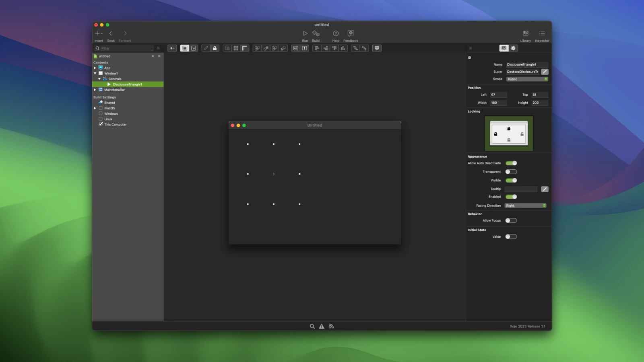The height and width of the screenshot is (362, 644).
Task: Click the Build icon in the toolbar
Action: [316, 34]
